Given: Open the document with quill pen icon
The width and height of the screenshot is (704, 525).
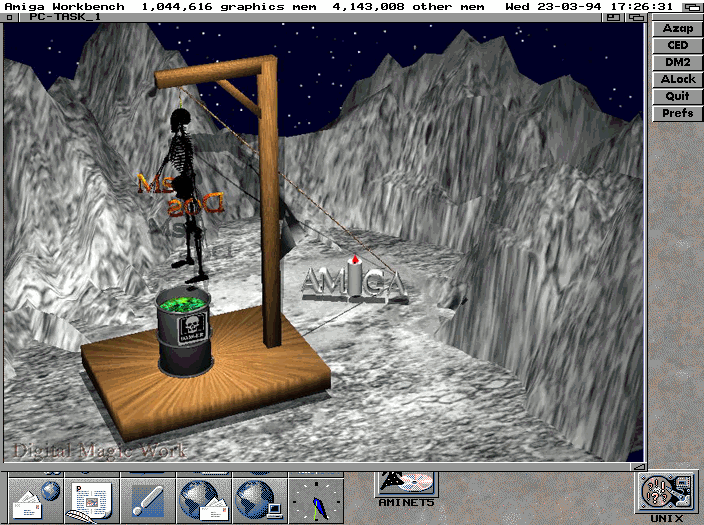Looking at the screenshot, I should (x=92, y=500).
